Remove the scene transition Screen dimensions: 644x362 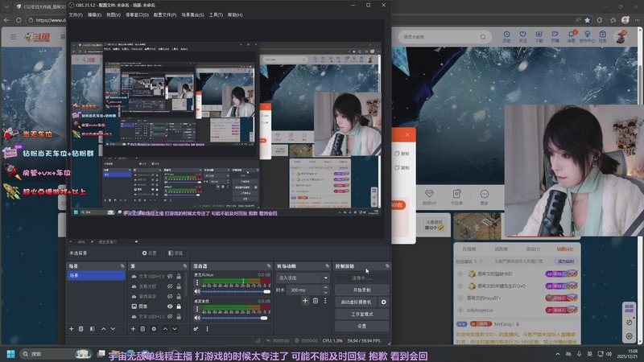pyautogui.click(x=316, y=301)
